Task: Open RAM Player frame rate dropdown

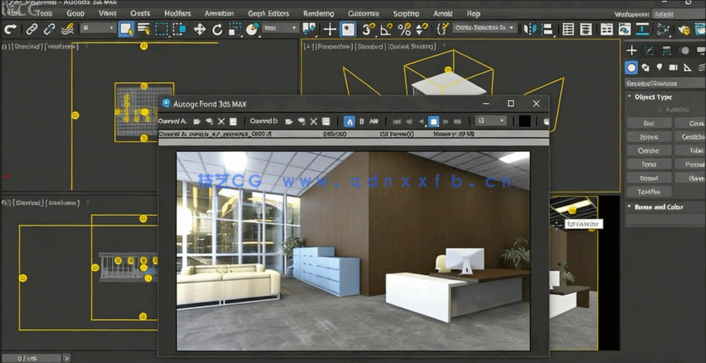Action: coord(491,121)
